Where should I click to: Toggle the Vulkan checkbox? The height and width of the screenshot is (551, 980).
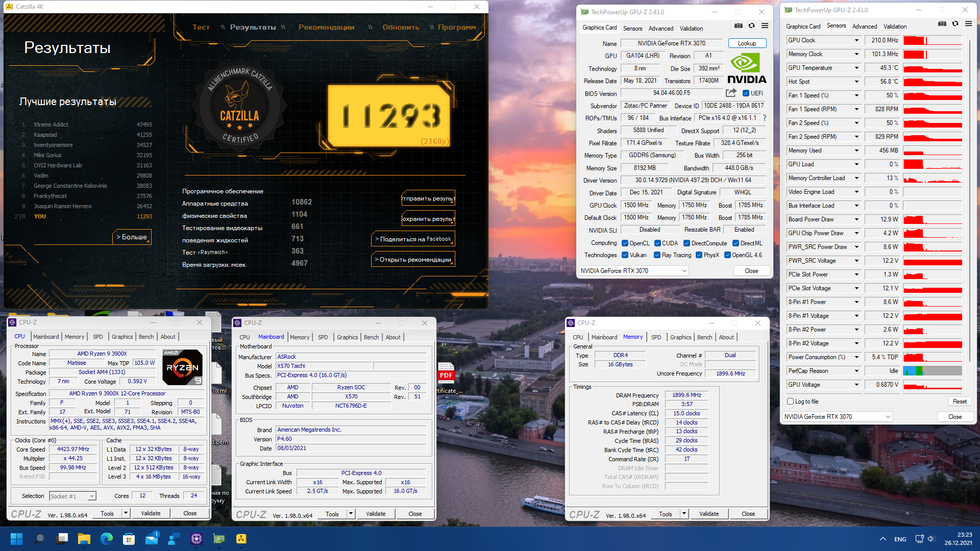coord(625,255)
